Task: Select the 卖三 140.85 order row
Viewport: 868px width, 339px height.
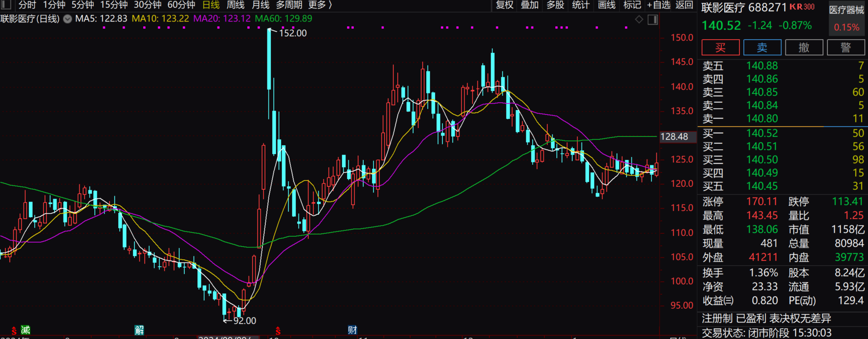Action: point(783,92)
